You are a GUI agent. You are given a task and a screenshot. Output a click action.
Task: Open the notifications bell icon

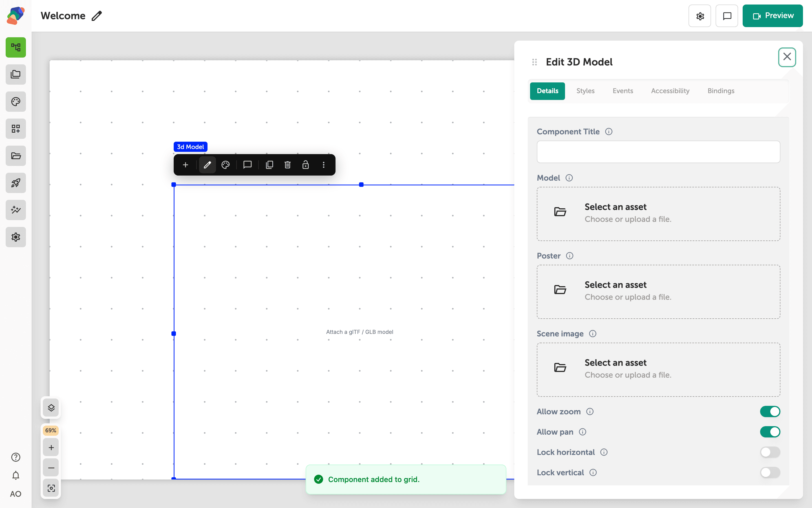pos(16,476)
